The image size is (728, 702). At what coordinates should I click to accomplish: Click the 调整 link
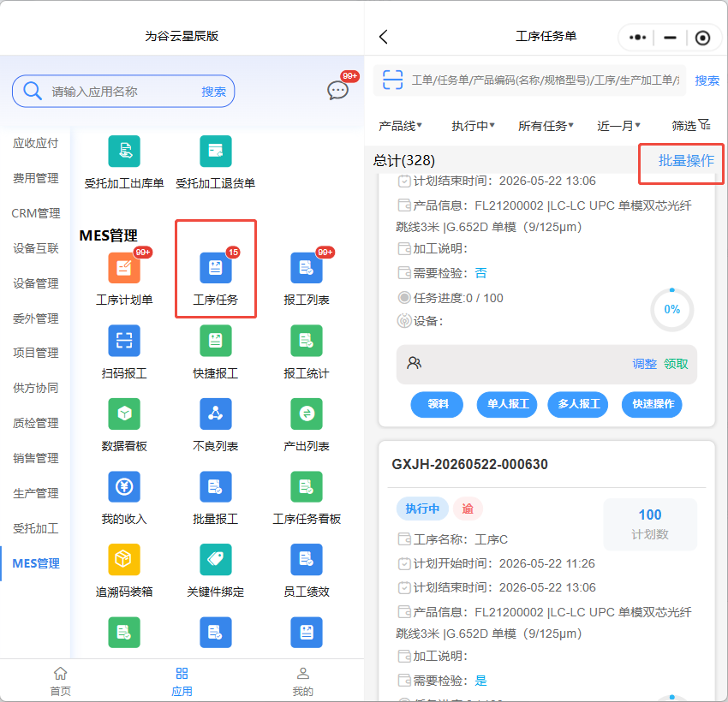tap(644, 364)
